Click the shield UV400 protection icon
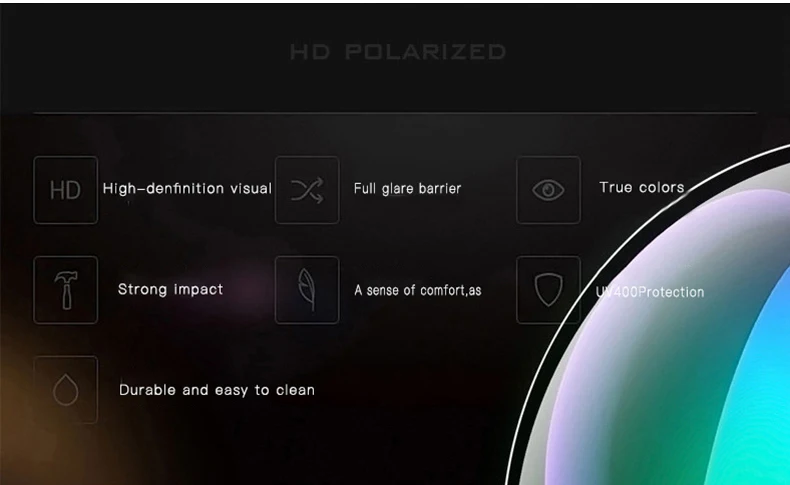790x485 pixels. tap(548, 290)
